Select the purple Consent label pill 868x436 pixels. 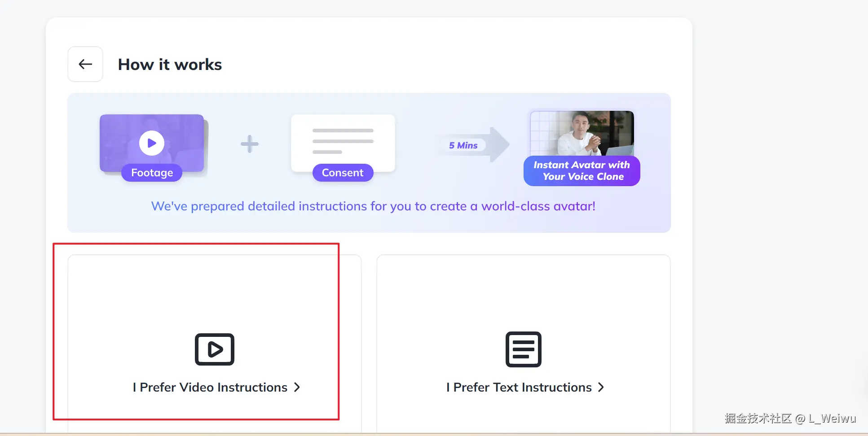343,173
